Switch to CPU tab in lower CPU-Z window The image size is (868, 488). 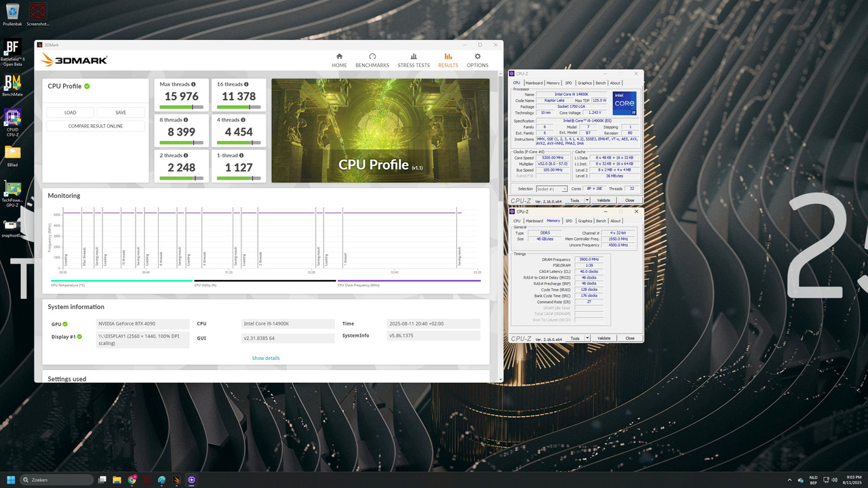click(x=517, y=221)
